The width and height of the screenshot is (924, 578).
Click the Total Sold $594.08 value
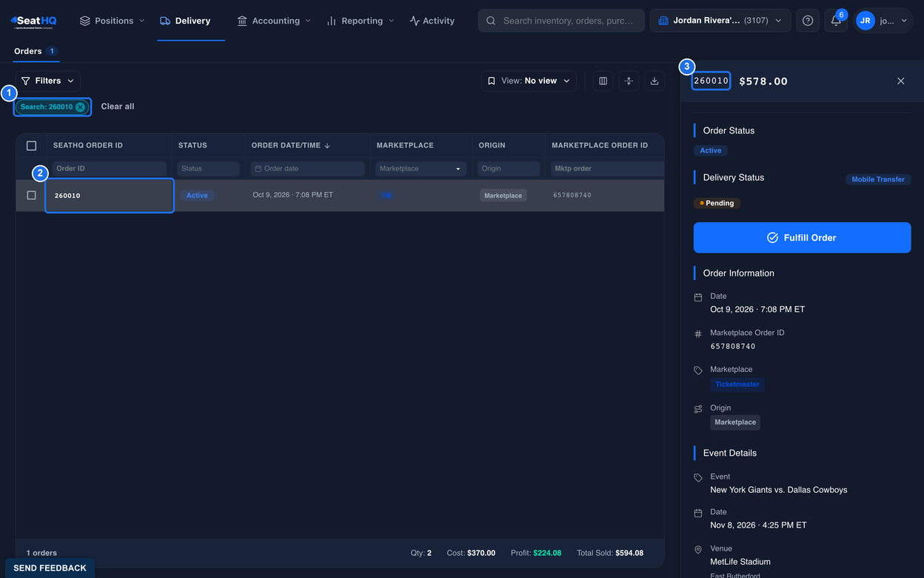click(629, 553)
